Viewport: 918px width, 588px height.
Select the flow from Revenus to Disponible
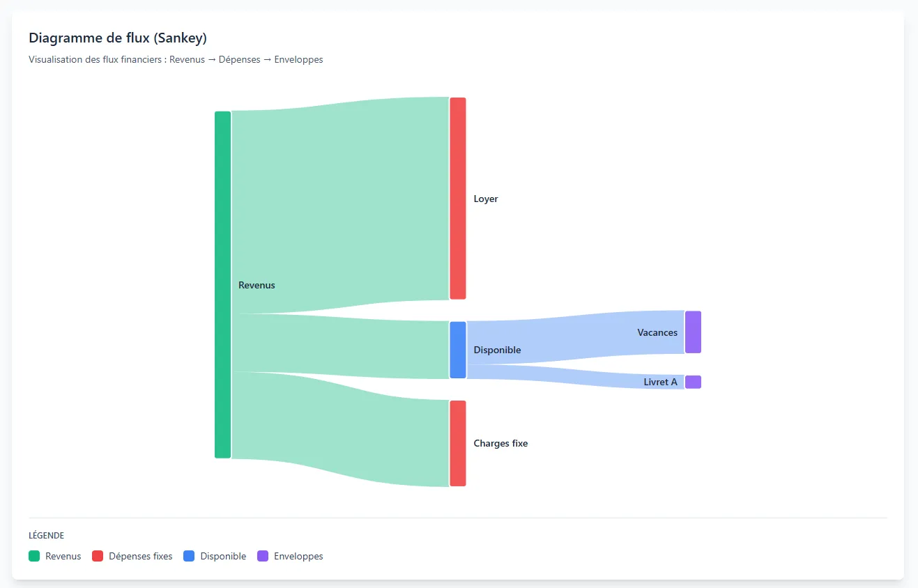pyautogui.click(x=340, y=346)
